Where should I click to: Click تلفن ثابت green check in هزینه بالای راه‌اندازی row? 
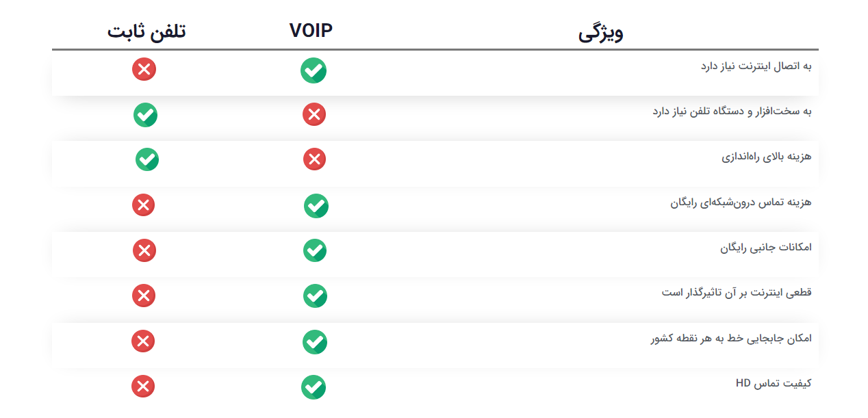147,159
